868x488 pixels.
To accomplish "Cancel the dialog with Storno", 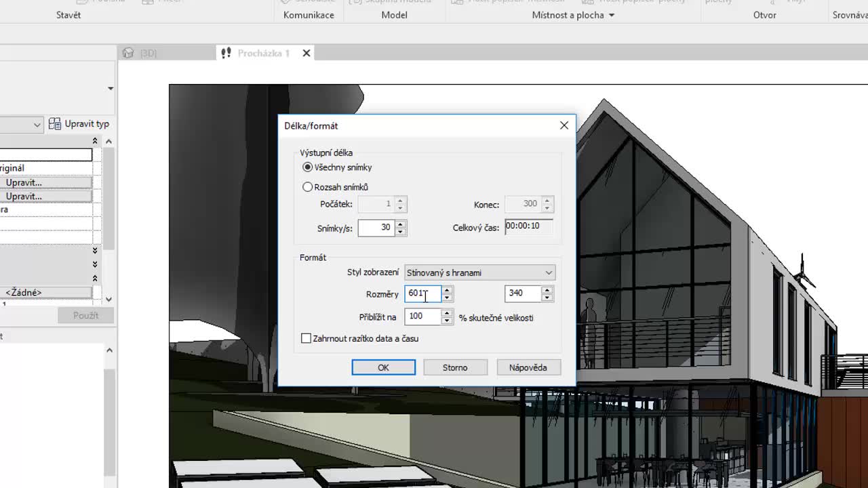I will [455, 367].
